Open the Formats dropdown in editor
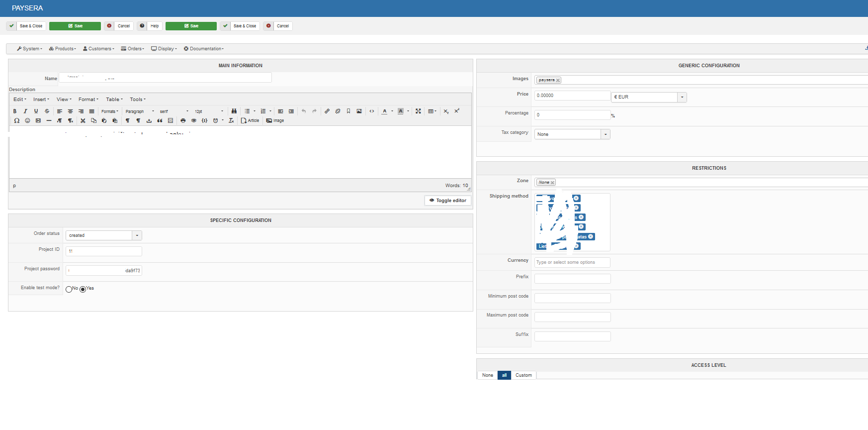The width and height of the screenshot is (868, 430). click(x=110, y=111)
